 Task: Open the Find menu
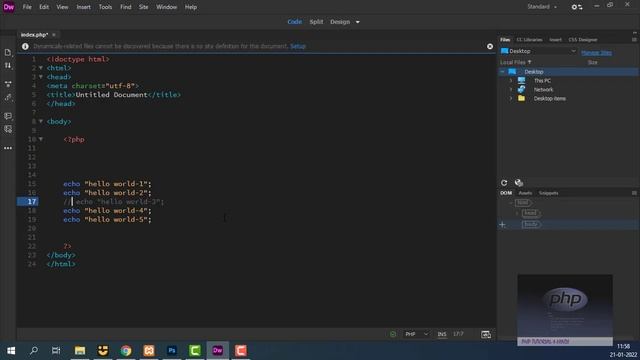(x=126, y=7)
